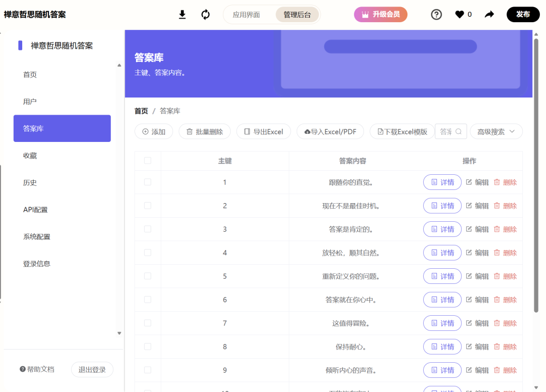546x392 pixels.
Task: Export data using the 导出Excel button
Action: click(263, 131)
